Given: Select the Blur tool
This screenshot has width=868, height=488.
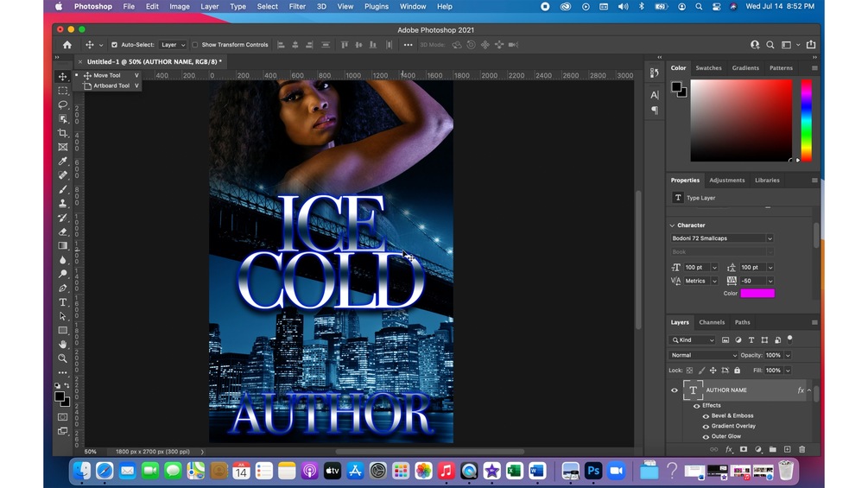Looking at the screenshot, I should [62, 259].
